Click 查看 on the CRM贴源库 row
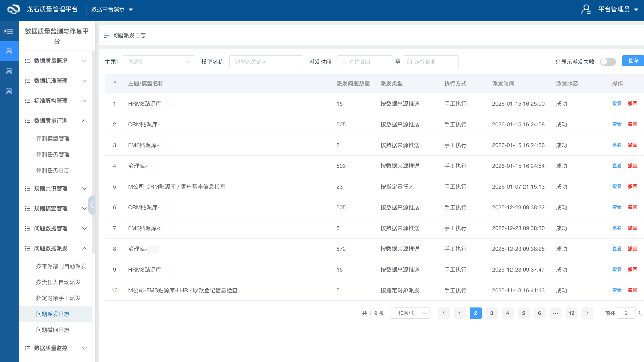The height and width of the screenshot is (362, 644). tap(617, 124)
